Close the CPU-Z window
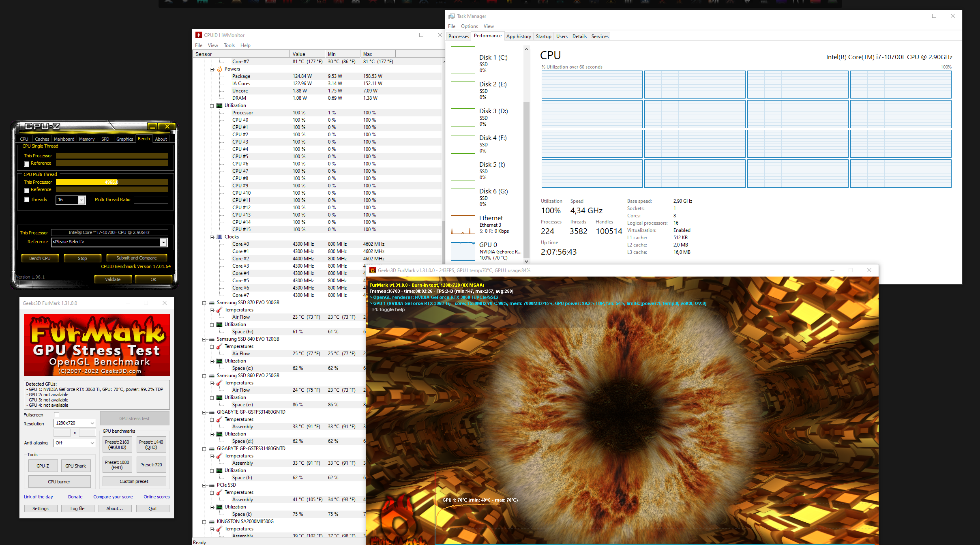 tap(167, 127)
